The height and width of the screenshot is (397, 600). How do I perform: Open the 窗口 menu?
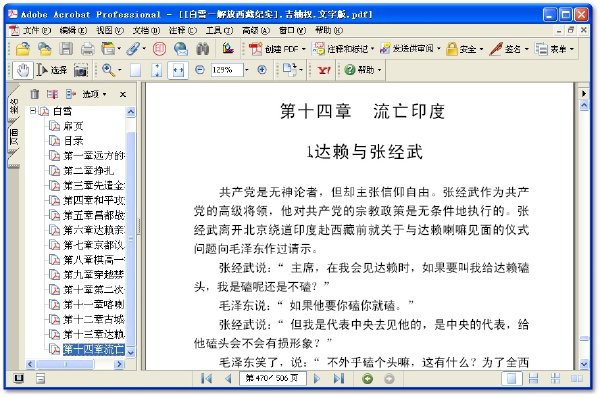tap(292, 30)
